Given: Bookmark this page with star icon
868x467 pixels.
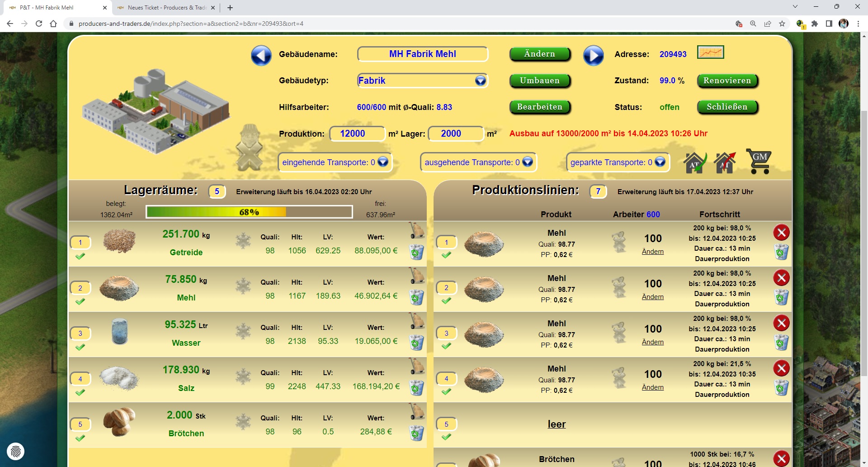Looking at the screenshot, I should tap(782, 24).
